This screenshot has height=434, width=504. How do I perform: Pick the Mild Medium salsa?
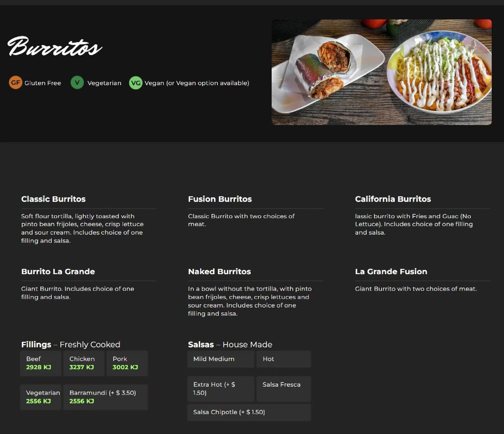click(x=221, y=359)
